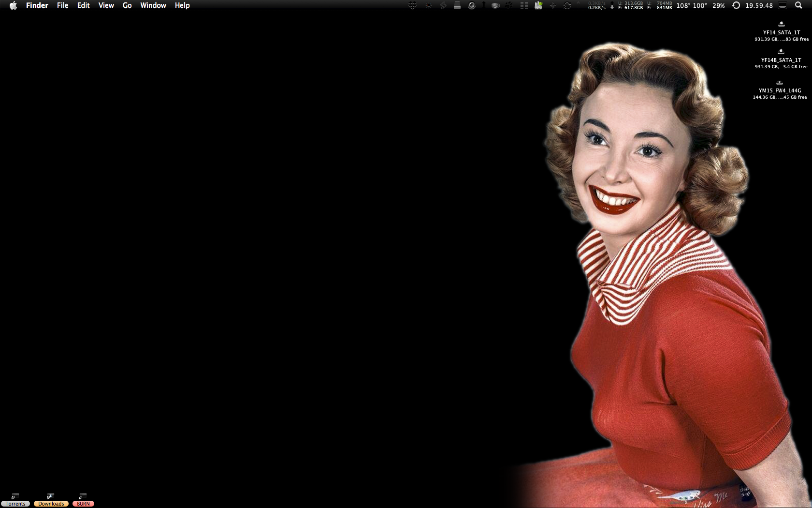Click the camera lens menu bar icon
The image size is (812, 508).
click(x=471, y=5)
